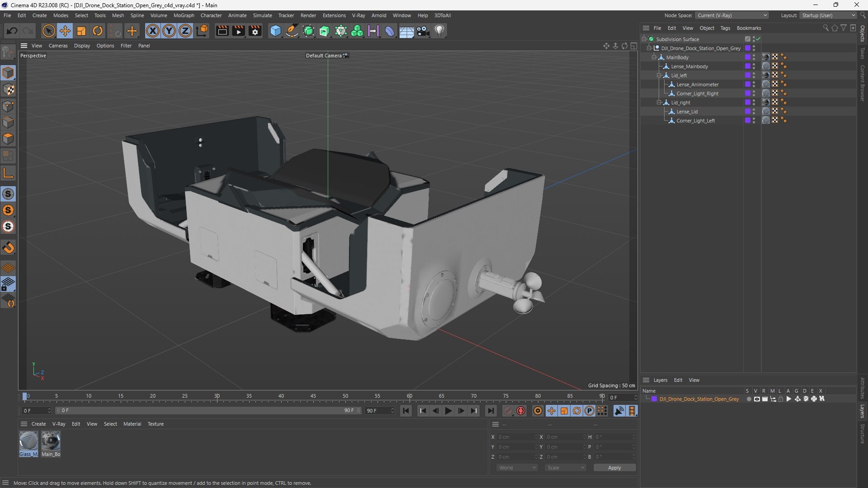Select the Scale tool icon
This screenshot has height=488, width=868.
point(81,31)
